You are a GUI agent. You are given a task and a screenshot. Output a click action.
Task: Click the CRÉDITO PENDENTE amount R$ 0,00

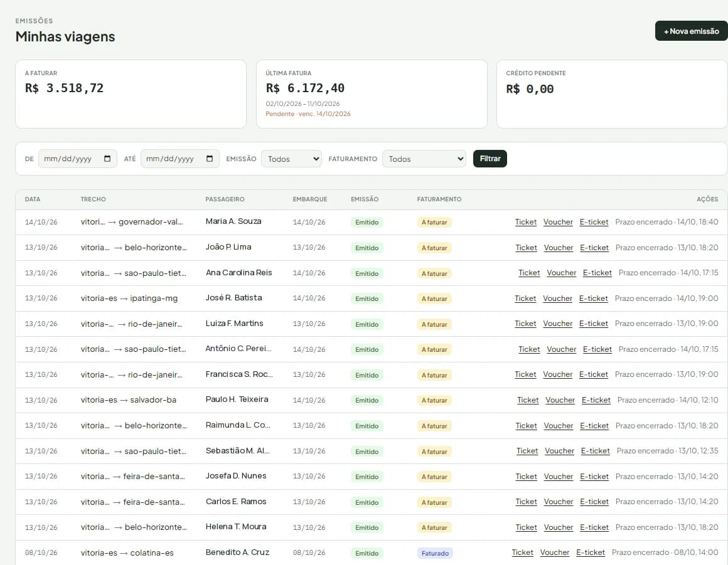coord(530,89)
